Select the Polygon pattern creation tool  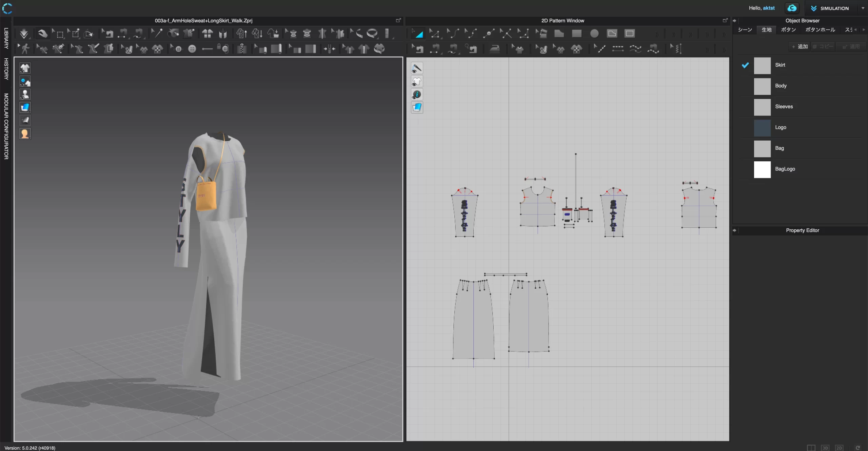[559, 34]
